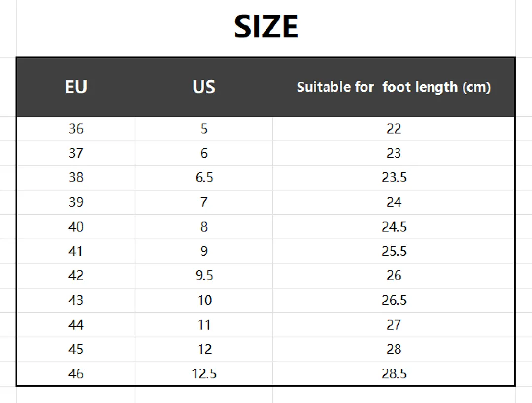Click the 28.5 foot length cell
This screenshot has height=403, width=532.
click(394, 373)
